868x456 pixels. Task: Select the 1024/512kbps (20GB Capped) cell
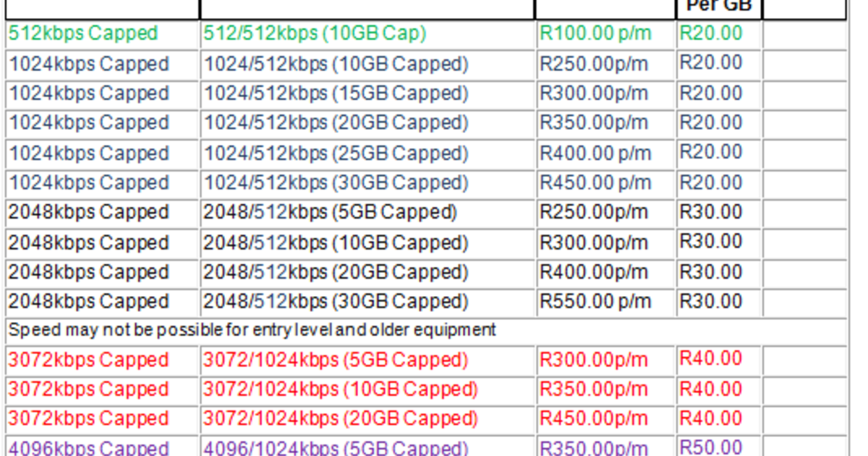[336, 123]
